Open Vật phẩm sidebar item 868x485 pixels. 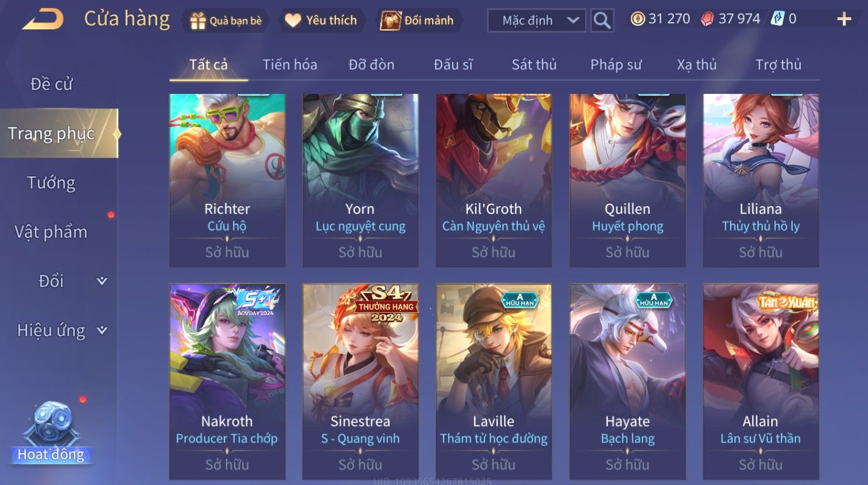(51, 232)
